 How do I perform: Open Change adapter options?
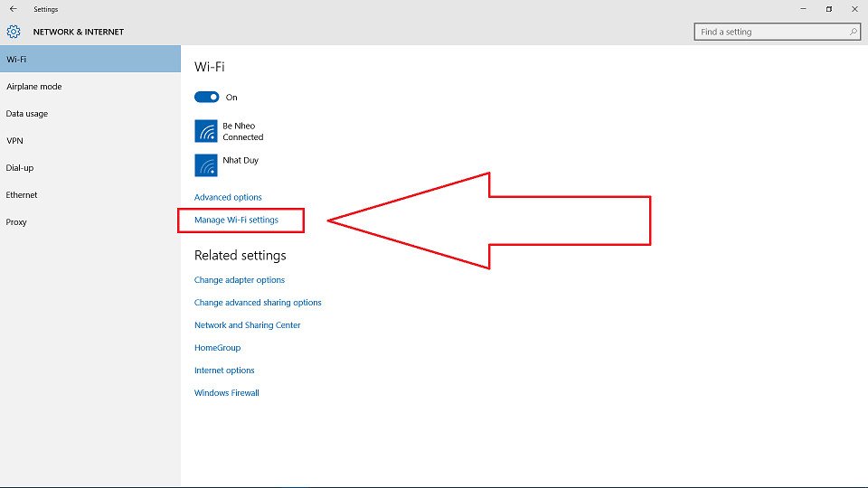coord(239,280)
